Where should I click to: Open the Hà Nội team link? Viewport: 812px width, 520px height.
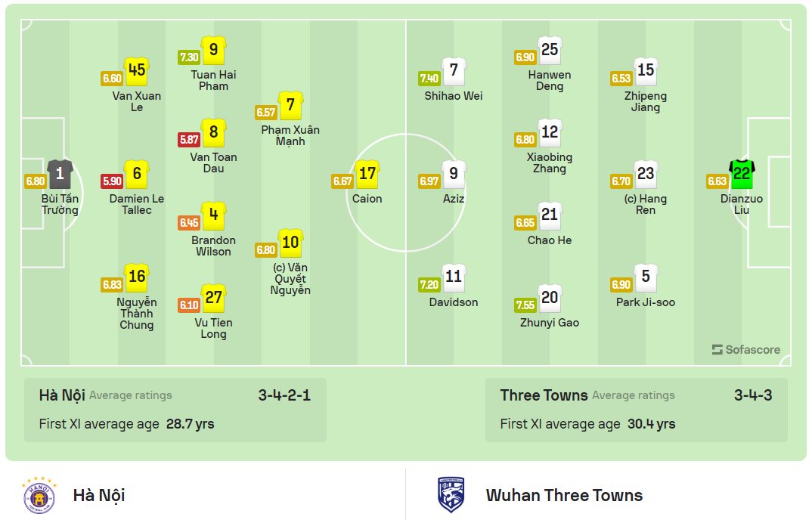tap(99, 496)
